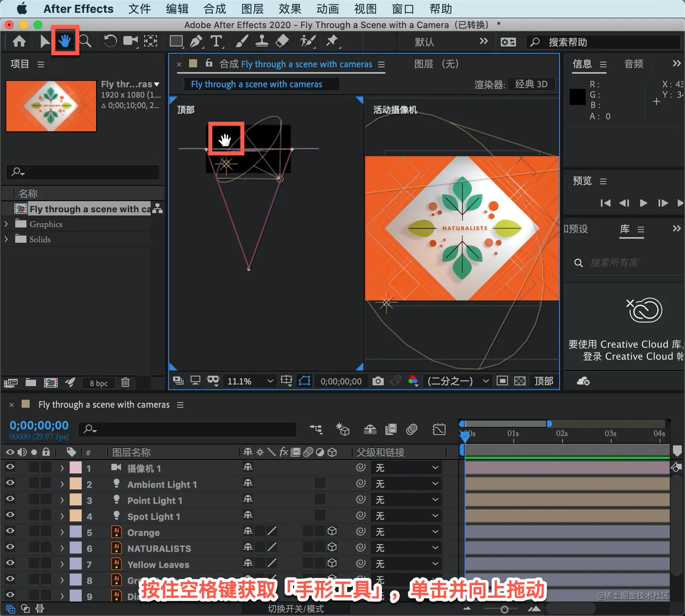
Task: Expand the Graphics folder in Project panel
Action: (x=6, y=224)
